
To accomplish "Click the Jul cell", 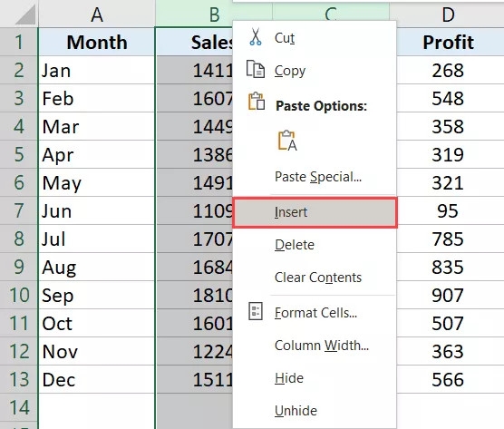I will [97, 239].
